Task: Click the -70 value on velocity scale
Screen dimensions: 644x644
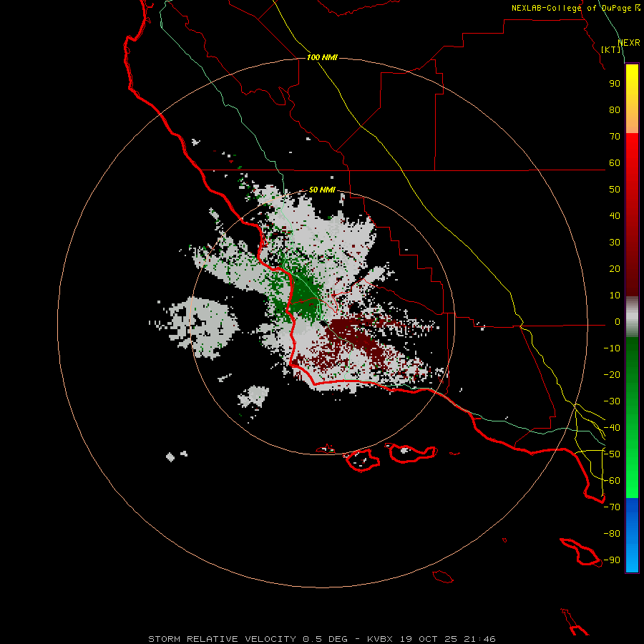Action: click(612, 507)
